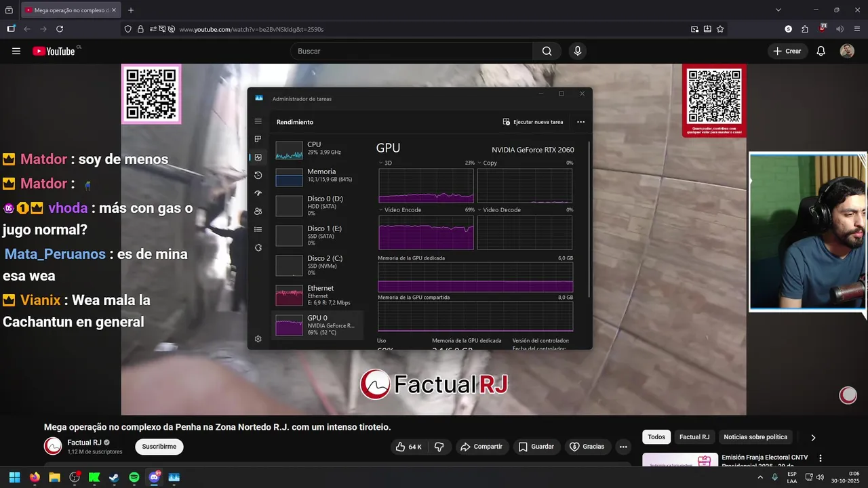Select Disco 1 (E:) performance item
Image resolution: width=868 pixels, height=488 pixels.
coord(317,235)
